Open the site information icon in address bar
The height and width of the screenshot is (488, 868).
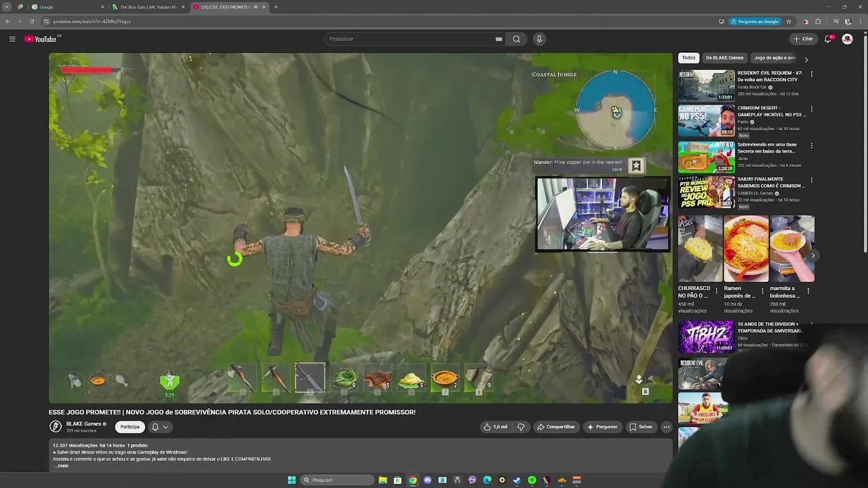46,21
